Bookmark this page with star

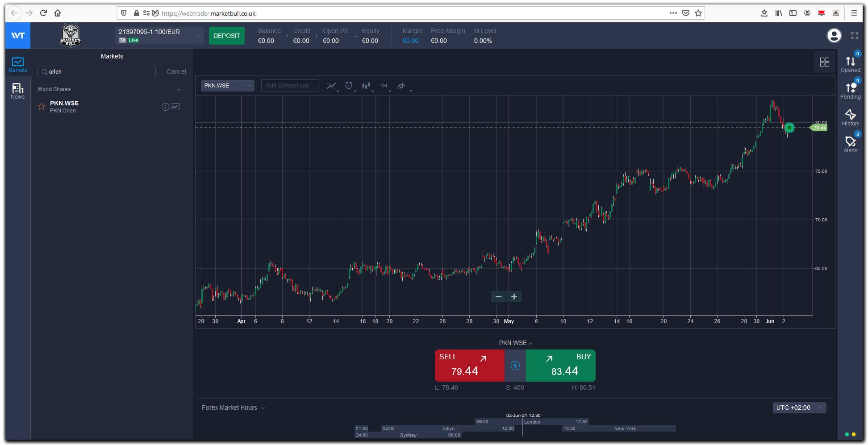(698, 13)
